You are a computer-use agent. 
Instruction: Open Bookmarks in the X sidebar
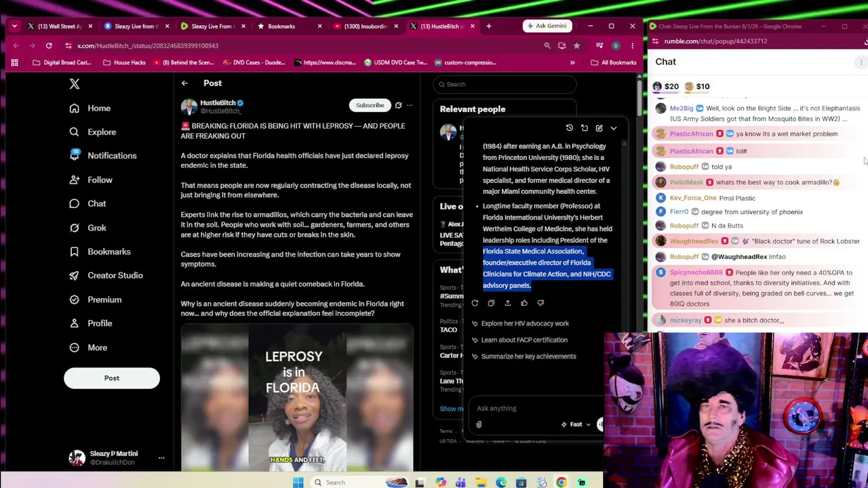click(100, 252)
